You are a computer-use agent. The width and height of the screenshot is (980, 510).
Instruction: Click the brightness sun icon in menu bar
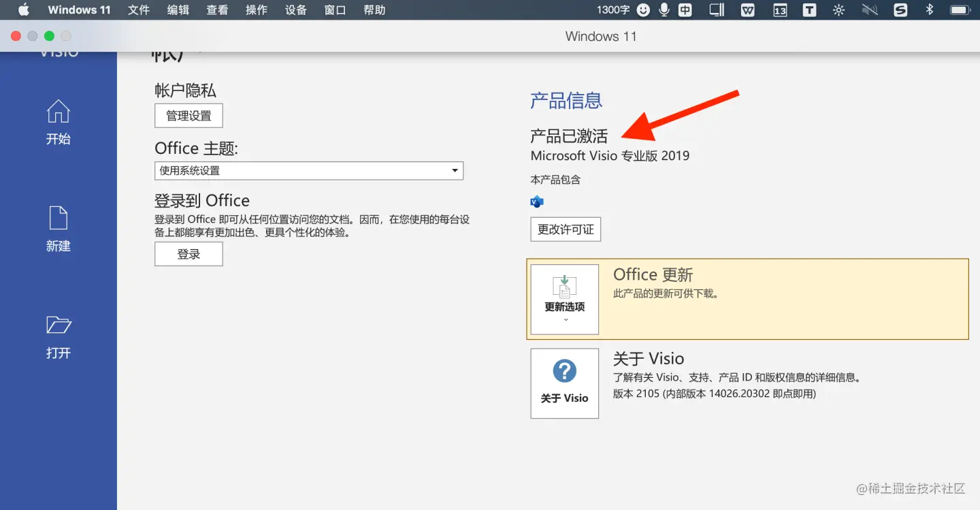(838, 10)
